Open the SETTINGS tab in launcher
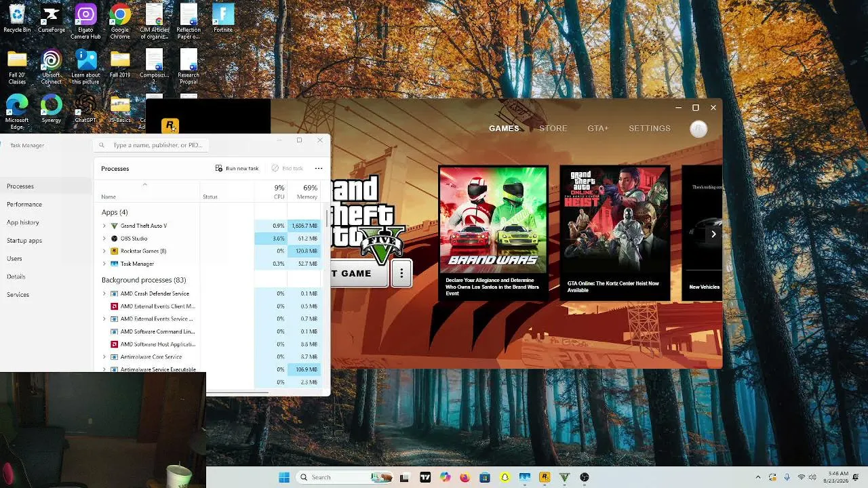The image size is (868, 488). tap(650, 128)
